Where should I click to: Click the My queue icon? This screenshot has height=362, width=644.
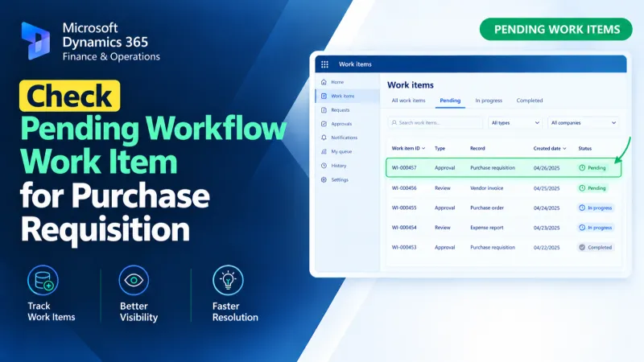pyautogui.click(x=324, y=151)
